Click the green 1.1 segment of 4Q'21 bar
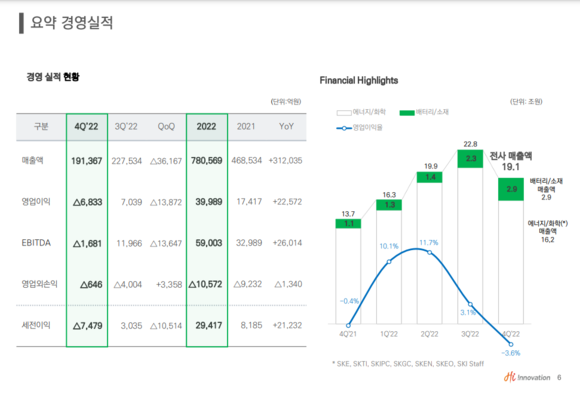580x394 pixels. (x=348, y=223)
